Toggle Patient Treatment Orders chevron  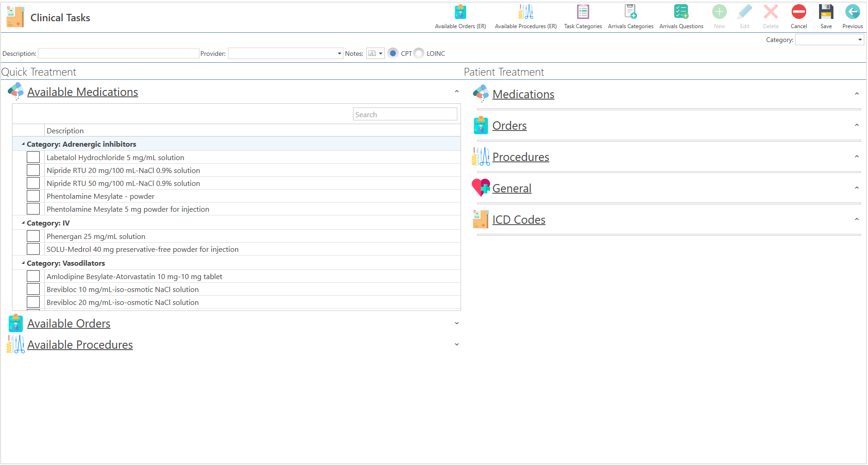point(857,125)
